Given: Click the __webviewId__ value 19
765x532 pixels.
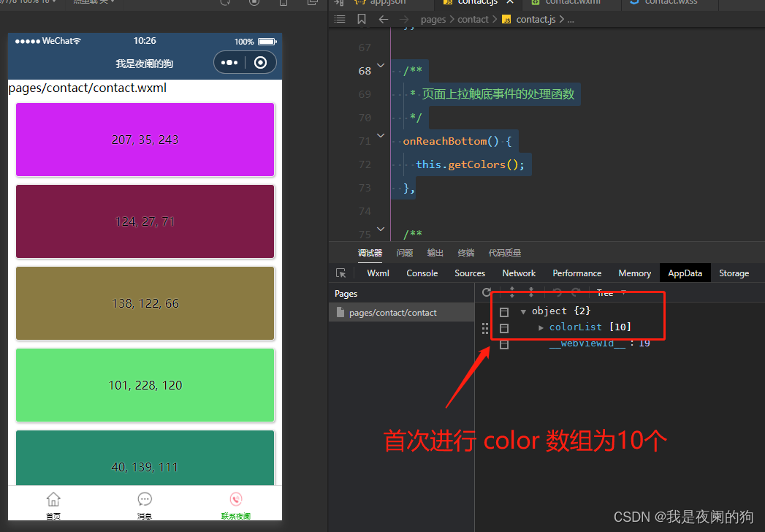Looking at the screenshot, I should 644,343.
